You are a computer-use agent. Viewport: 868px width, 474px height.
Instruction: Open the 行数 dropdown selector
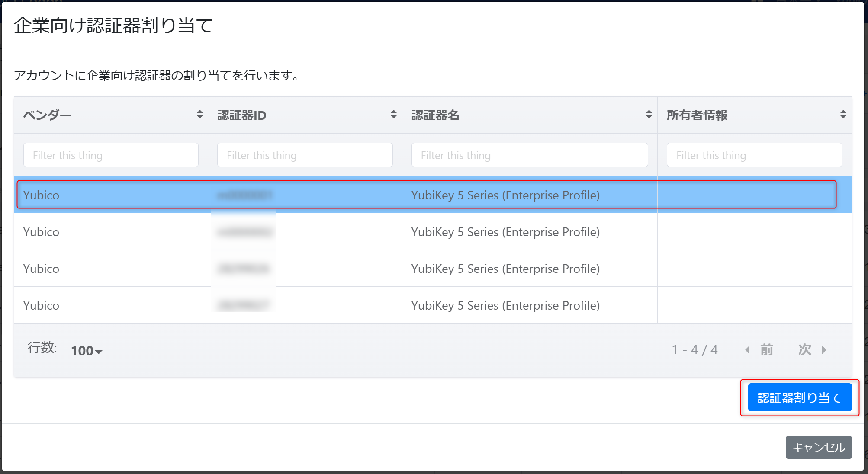[87, 350]
